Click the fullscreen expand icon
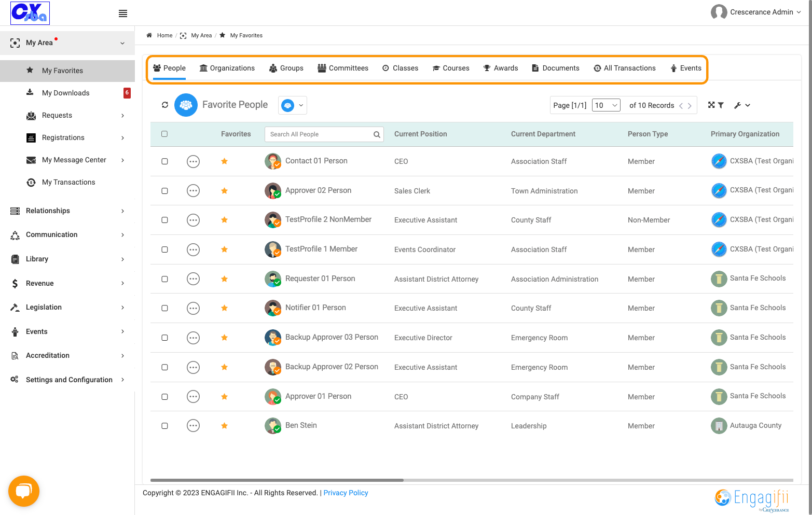 click(711, 105)
